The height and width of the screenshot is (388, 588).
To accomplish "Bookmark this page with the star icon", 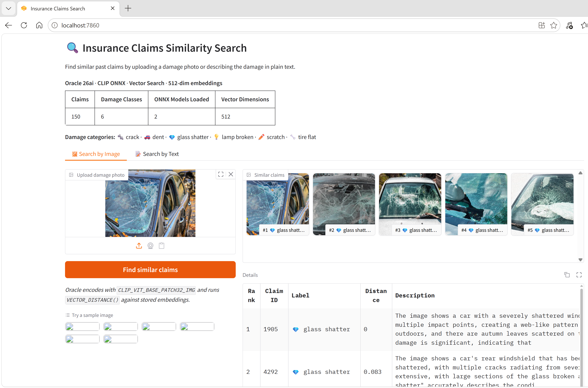I will pos(554,25).
